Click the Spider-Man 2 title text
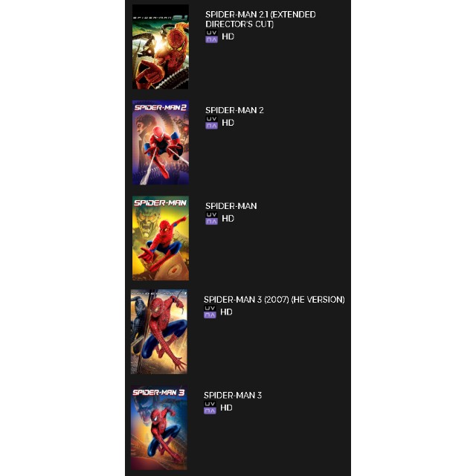This screenshot has width=476, height=476. coord(234,110)
